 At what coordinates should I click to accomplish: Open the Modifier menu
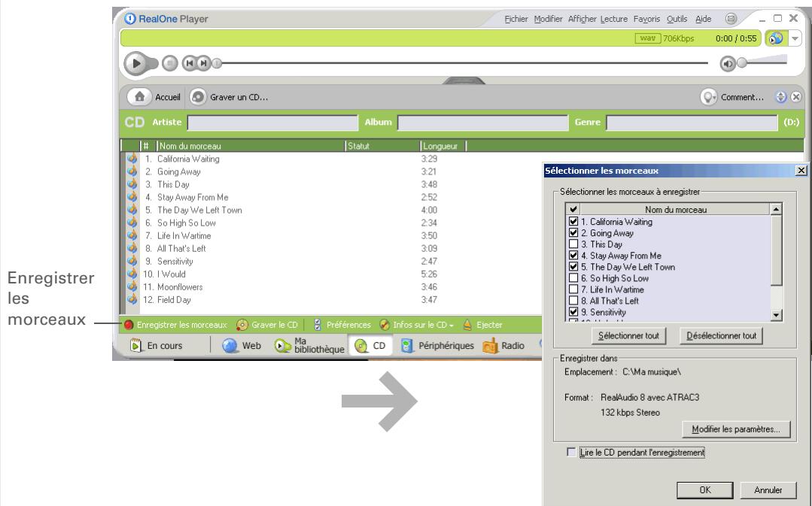click(549, 19)
